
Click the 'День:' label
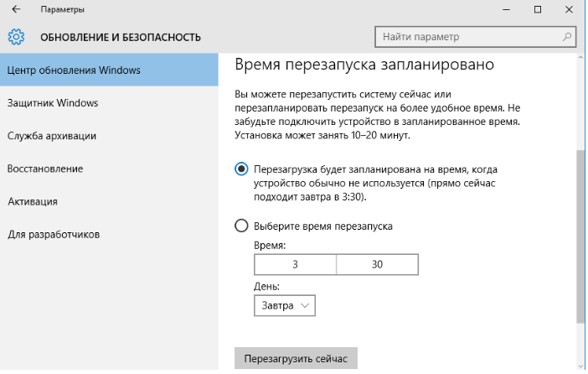266,287
